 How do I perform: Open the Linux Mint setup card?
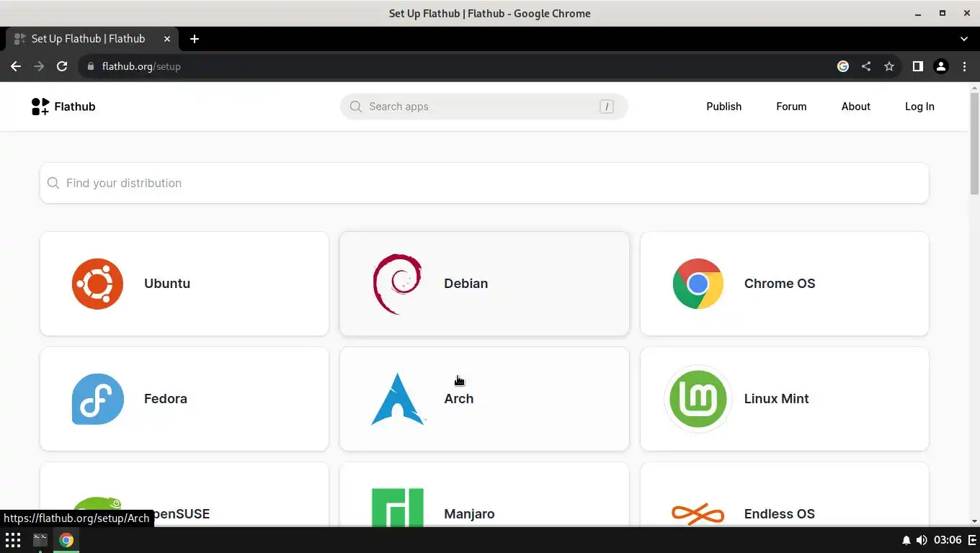click(x=784, y=399)
